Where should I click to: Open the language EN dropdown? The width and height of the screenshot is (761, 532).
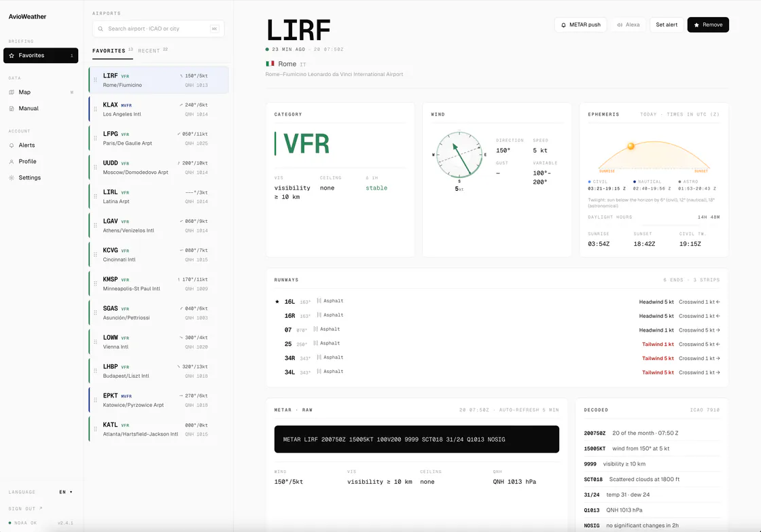tap(65, 492)
